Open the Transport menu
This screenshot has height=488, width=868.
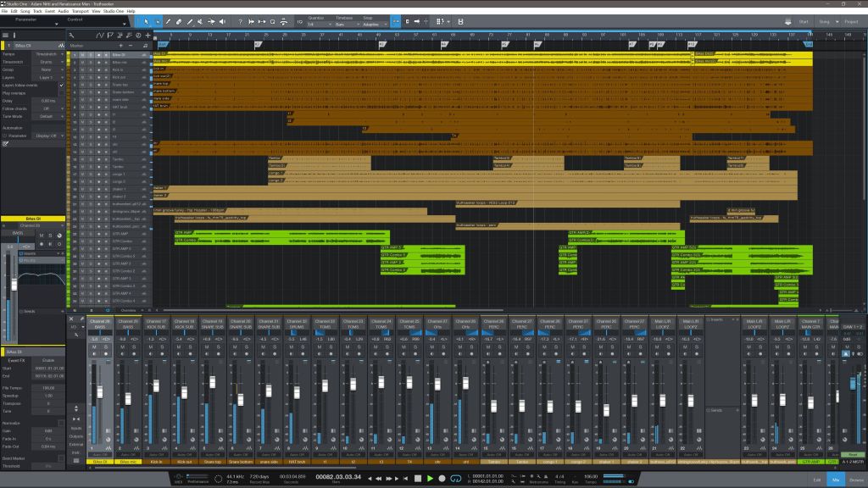pyautogui.click(x=81, y=11)
